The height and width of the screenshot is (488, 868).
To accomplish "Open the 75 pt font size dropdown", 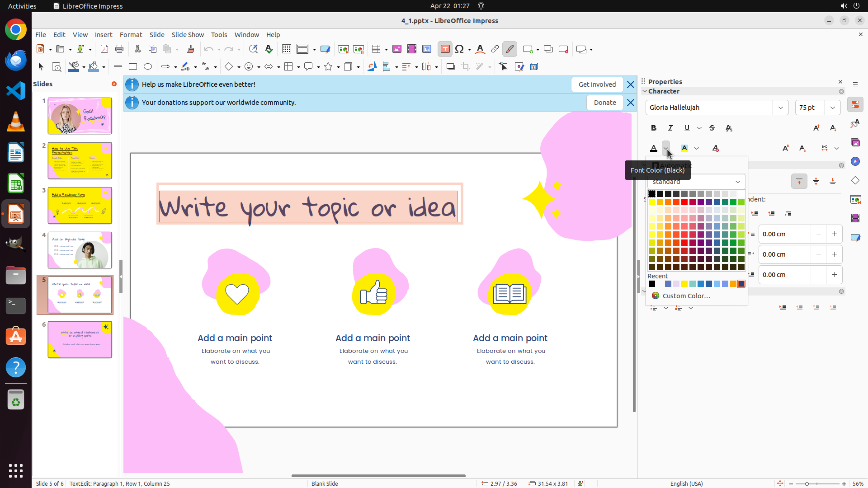I will (x=833, y=108).
